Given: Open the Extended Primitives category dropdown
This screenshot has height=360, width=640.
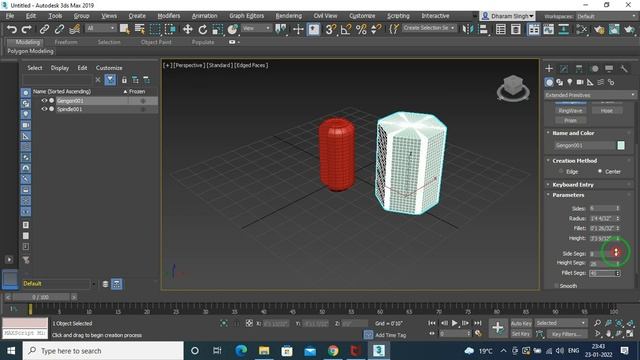Looking at the screenshot, I should pos(590,95).
